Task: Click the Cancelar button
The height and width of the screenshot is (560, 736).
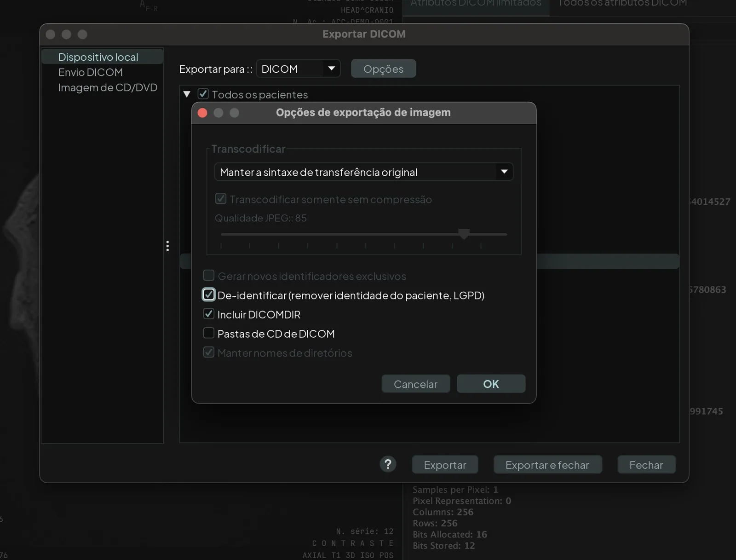Action: (416, 384)
